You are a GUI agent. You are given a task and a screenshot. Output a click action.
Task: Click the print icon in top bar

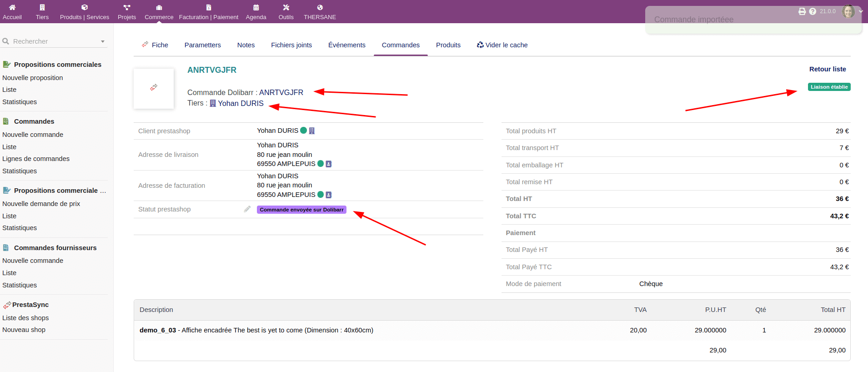802,11
